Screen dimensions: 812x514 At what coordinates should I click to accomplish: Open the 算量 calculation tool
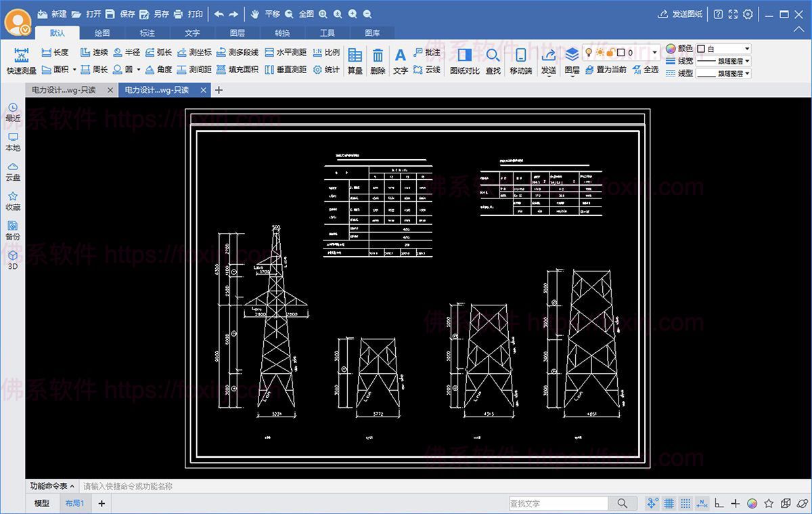[355, 61]
